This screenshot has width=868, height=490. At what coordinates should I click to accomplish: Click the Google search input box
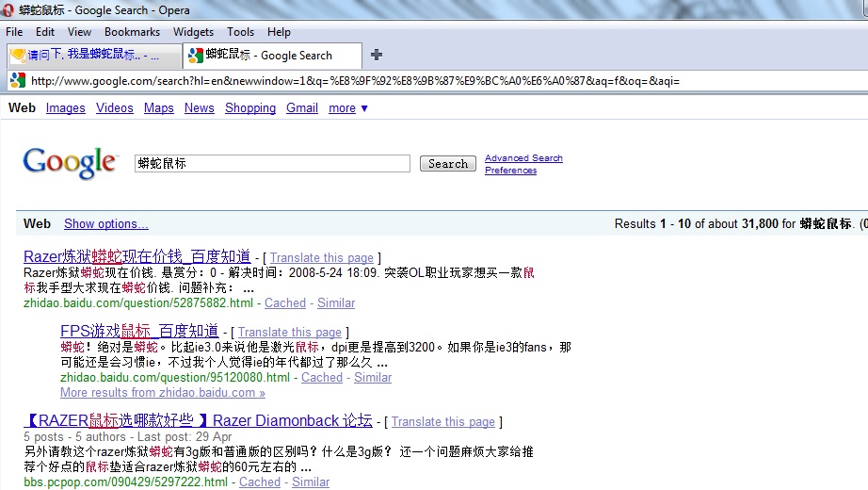pyautogui.click(x=272, y=164)
